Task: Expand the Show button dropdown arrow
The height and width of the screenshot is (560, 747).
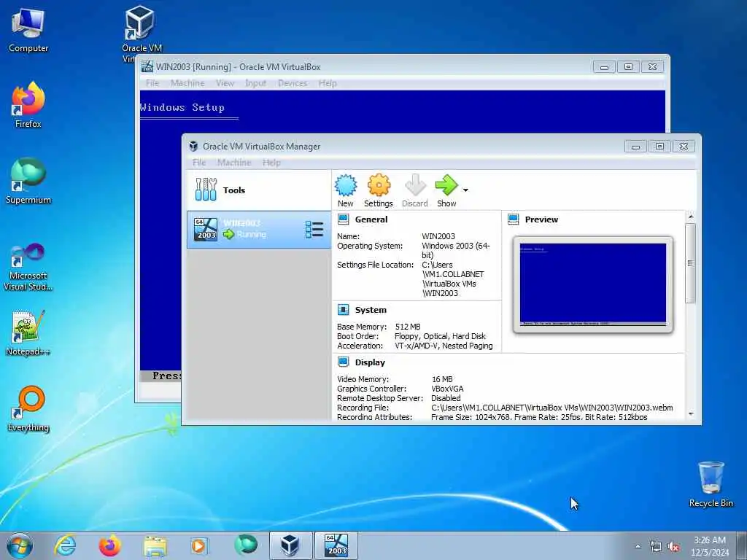Action: pos(465,190)
